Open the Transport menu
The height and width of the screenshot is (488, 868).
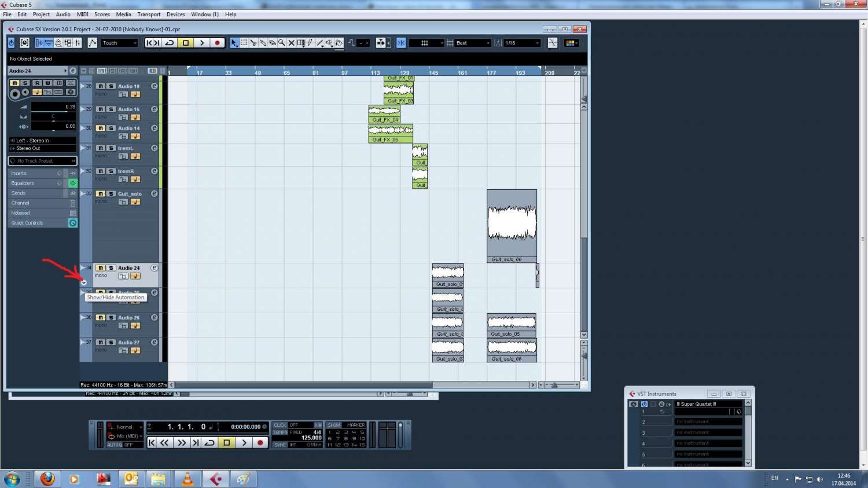(149, 14)
